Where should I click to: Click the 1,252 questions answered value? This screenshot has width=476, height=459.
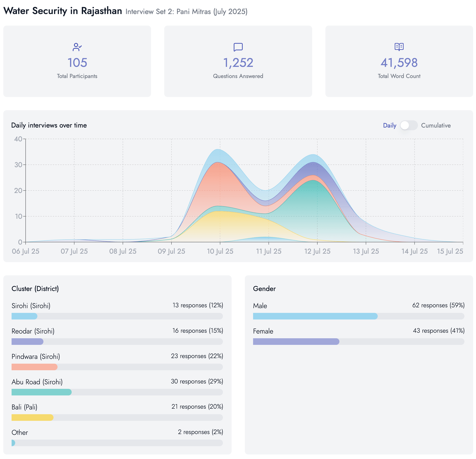(238, 63)
